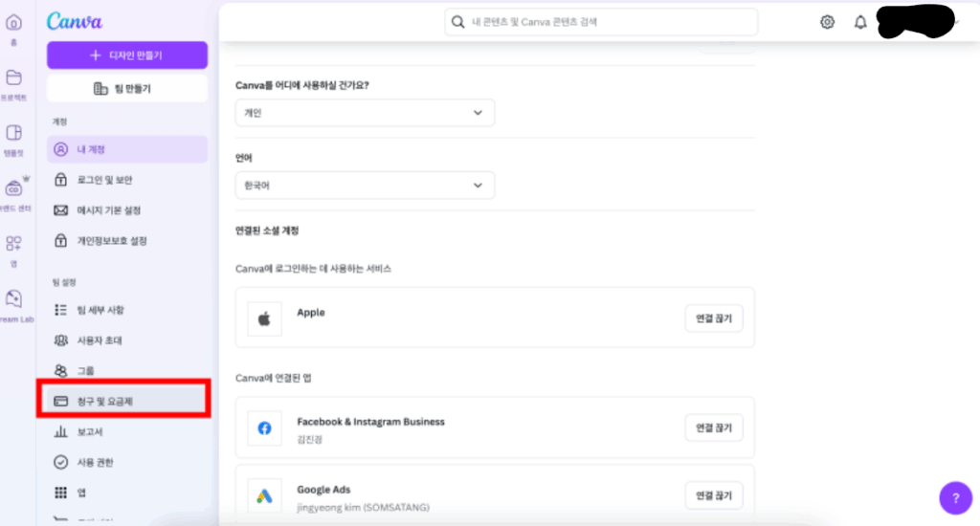
Task: Click the 개인정보보호 설정 lock icon
Action: tap(60, 240)
